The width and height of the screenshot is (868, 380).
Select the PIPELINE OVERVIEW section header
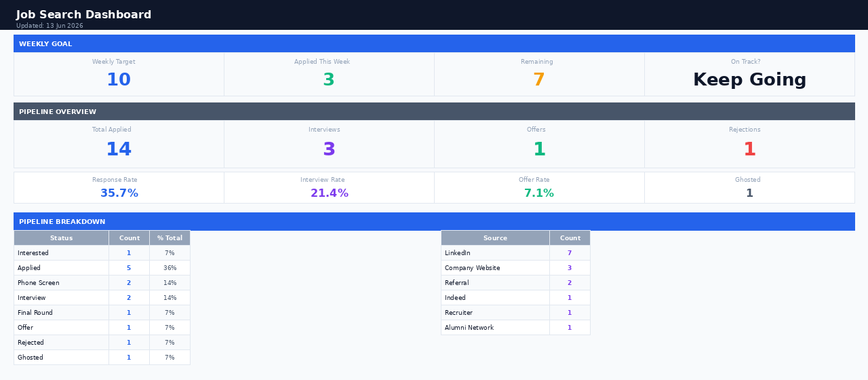click(x=434, y=111)
